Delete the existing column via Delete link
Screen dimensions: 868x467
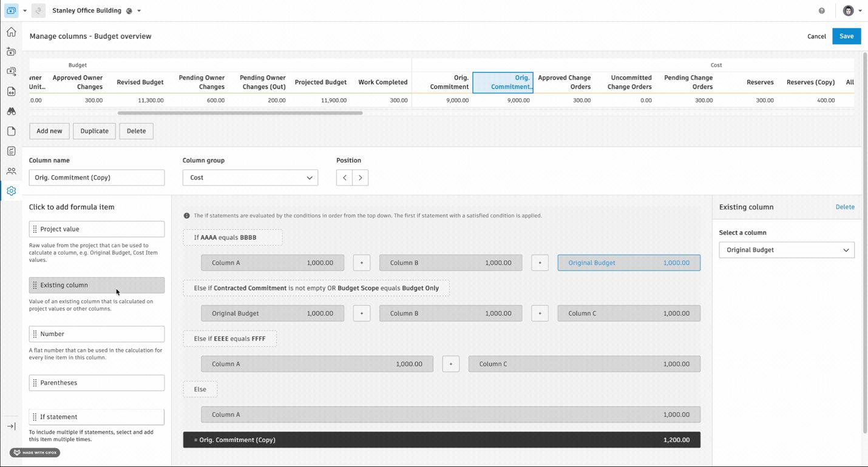click(845, 207)
